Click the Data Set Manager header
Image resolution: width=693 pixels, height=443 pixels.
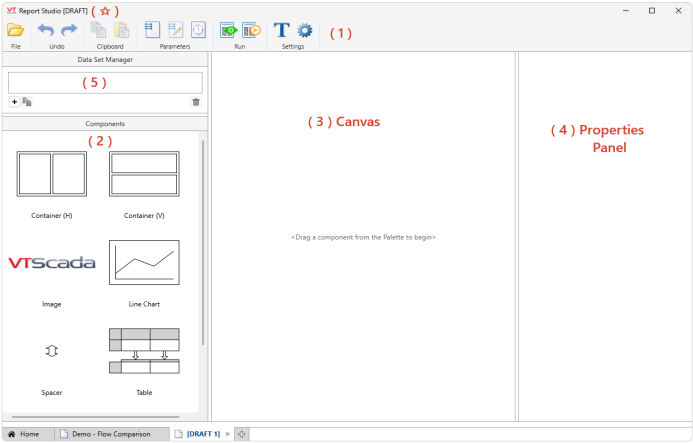[x=105, y=60]
